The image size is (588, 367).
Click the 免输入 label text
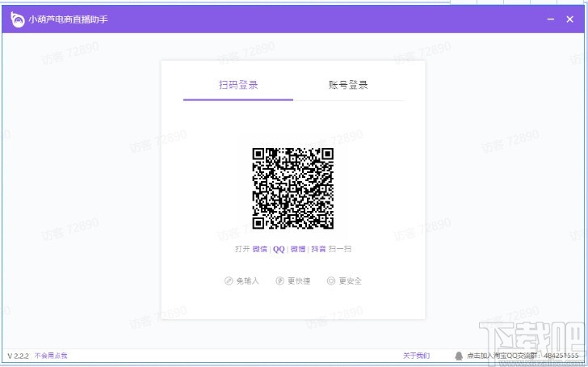point(247,281)
